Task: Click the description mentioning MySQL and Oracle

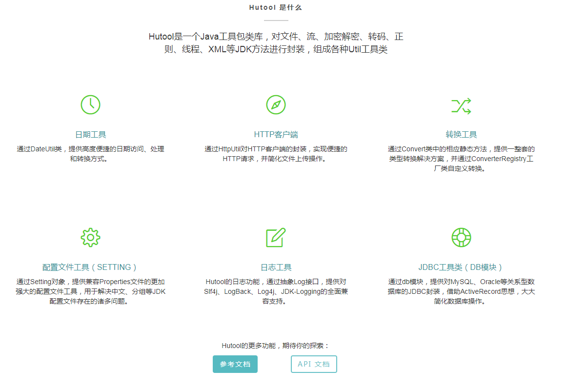Action: click(x=461, y=291)
